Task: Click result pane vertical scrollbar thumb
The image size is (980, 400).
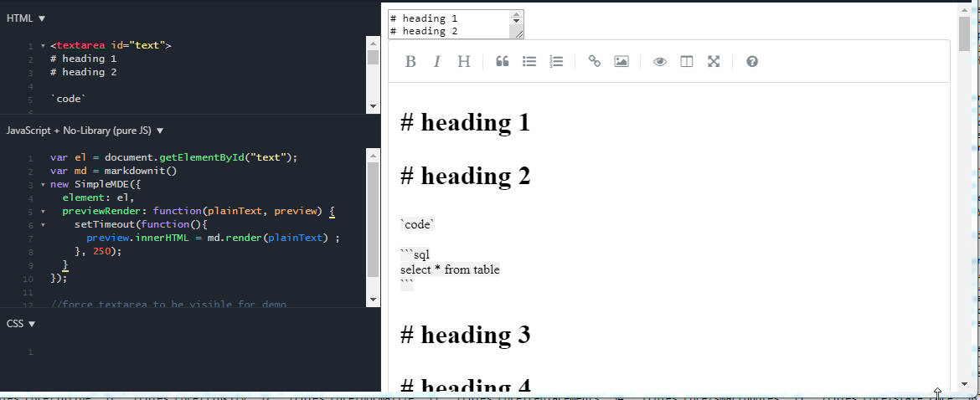Action: tap(964, 34)
